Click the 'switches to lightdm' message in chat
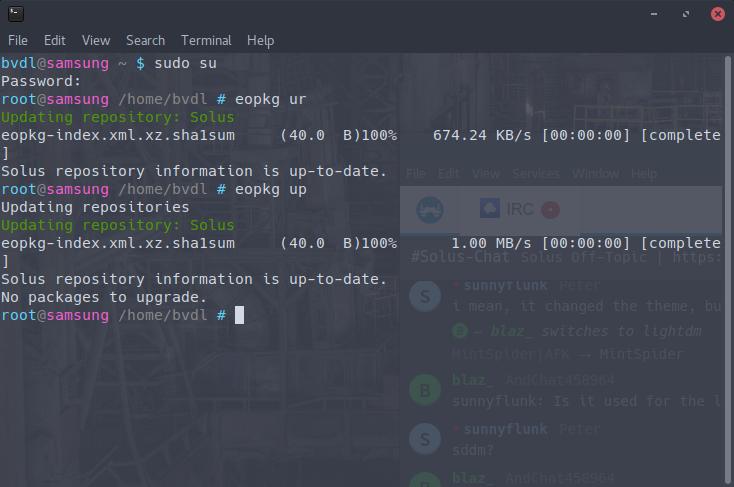The height and width of the screenshot is (487, 734). pos(621,331)
